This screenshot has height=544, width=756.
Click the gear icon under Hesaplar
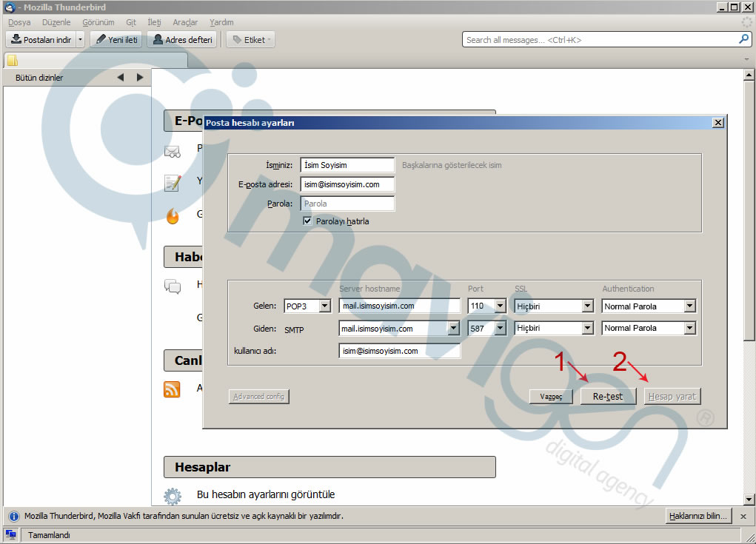tap(172, 496)
